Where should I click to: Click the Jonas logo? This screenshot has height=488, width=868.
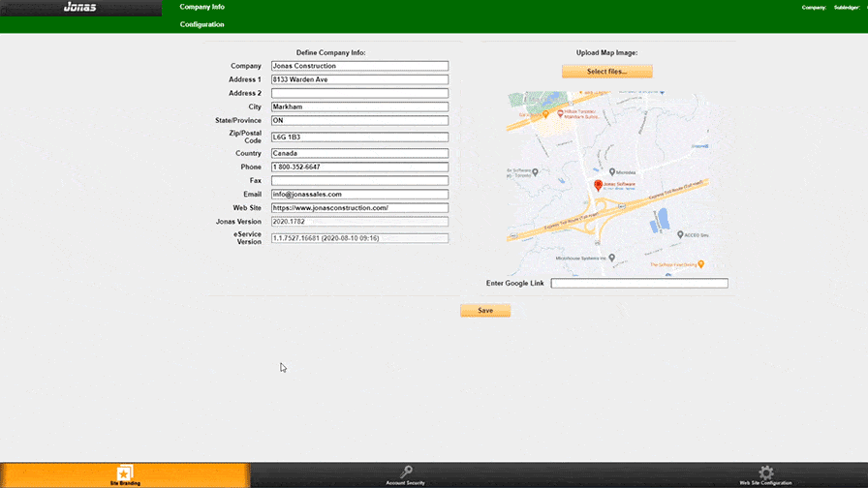pos(80,7)
